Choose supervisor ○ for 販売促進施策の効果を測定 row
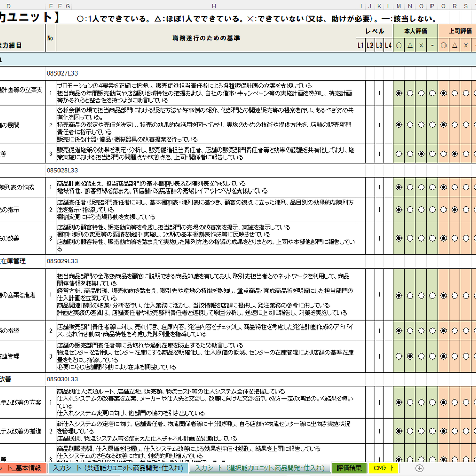476x476 pixels. click(443, 154)
